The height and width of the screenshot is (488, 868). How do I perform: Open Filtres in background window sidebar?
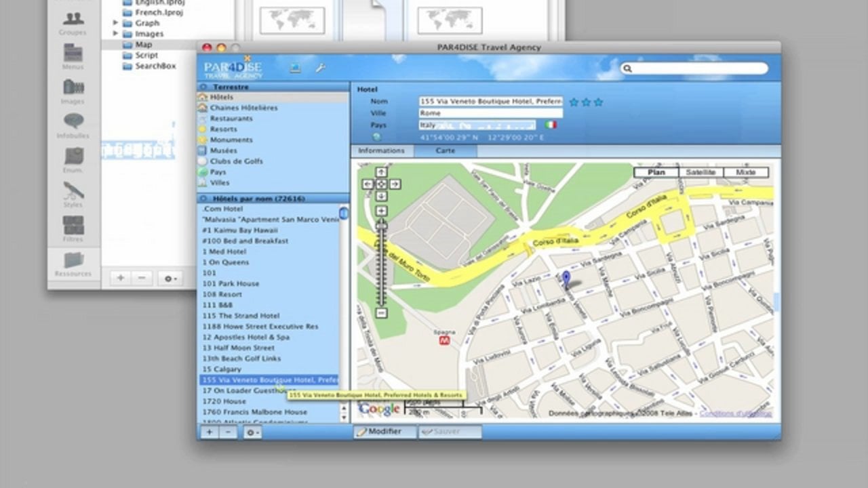click(x=73, y=229)
